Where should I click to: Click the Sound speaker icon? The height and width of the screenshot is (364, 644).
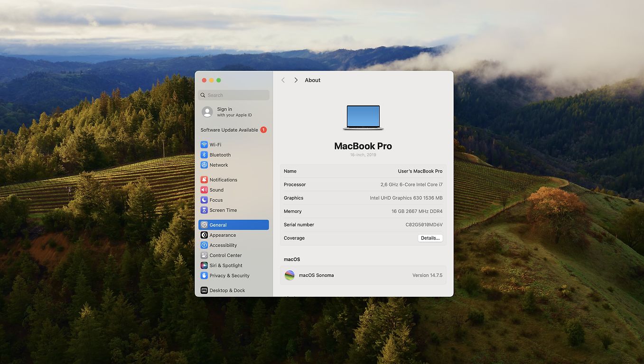(204, 190)
